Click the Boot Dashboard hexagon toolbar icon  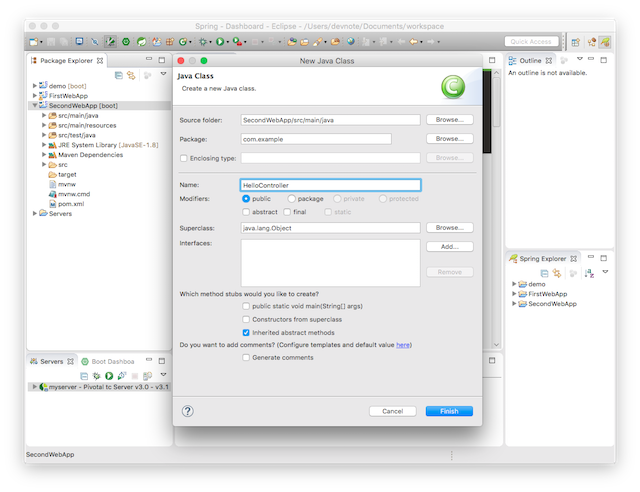[126, 42]
